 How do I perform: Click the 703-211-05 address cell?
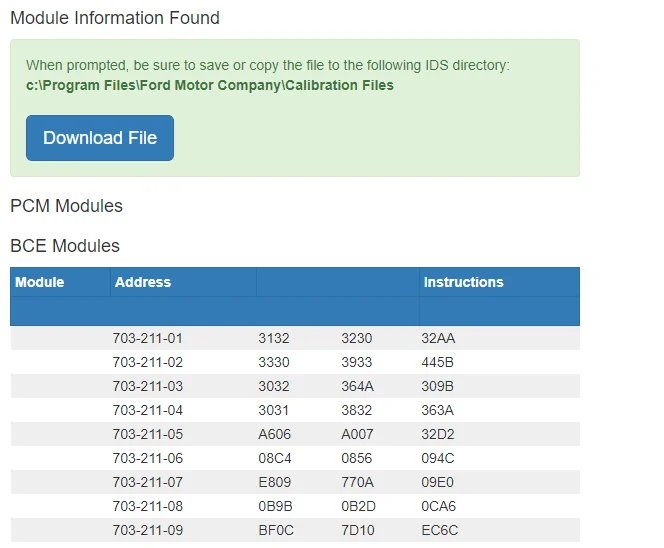[x=148, y=434]
